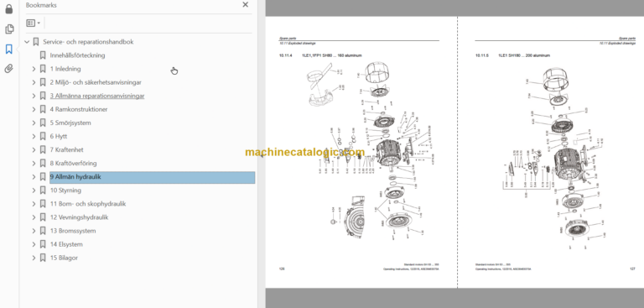644x308 pixels.
Task: Expand the 14 Elsystem bookmark
Action: coord(34,245)
